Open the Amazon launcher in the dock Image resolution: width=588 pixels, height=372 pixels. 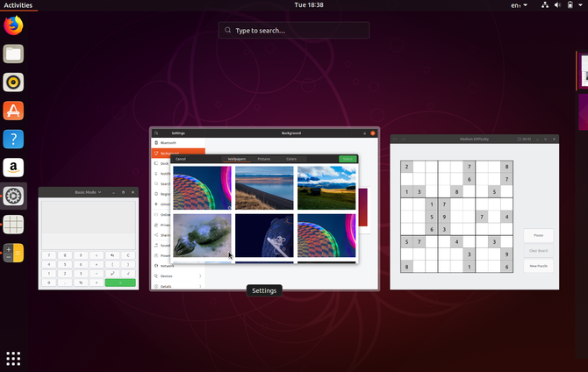pos(13,168)
